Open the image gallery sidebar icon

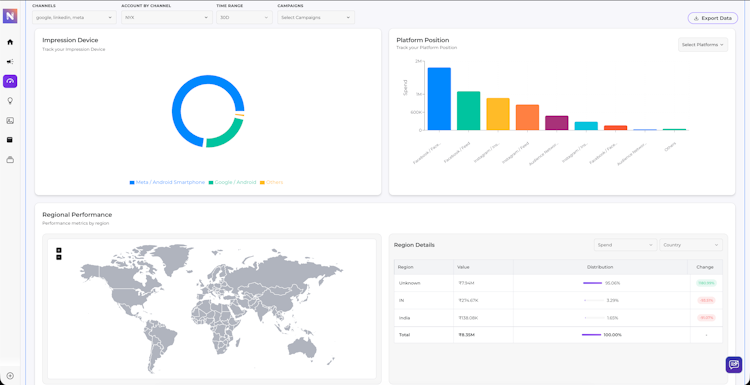click(x=10, y=121)
